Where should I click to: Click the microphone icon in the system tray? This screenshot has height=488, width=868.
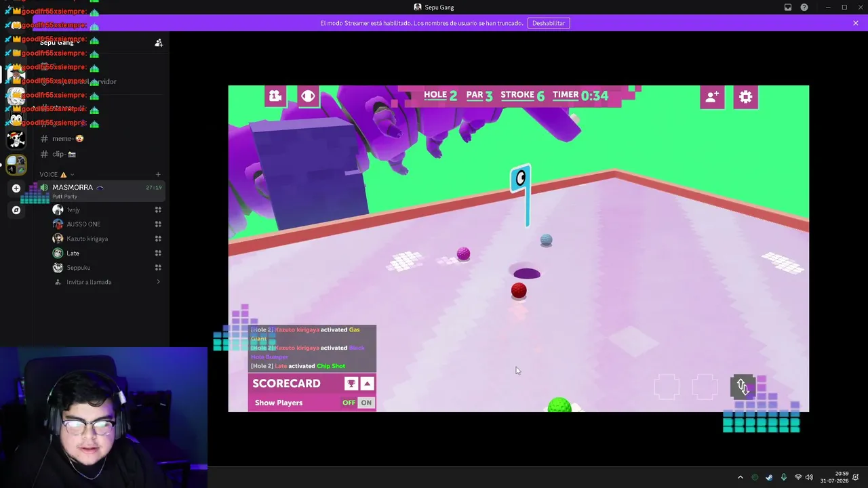[x=783, y=477]
